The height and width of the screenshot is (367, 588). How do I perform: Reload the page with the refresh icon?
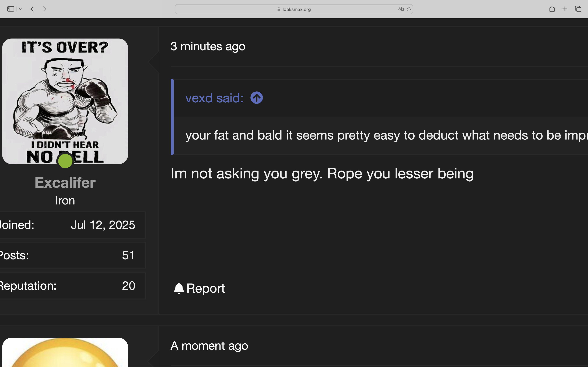(409, 9)
